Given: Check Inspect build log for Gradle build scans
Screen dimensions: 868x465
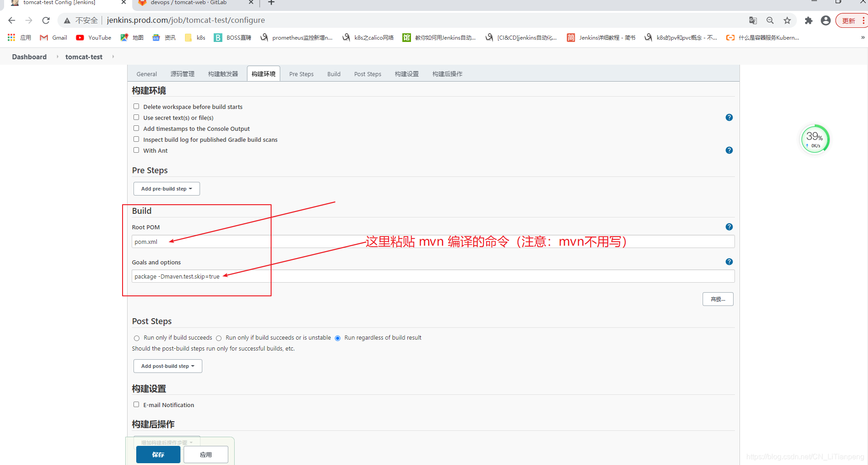Looking at the screenshot, I should (136, 139).
